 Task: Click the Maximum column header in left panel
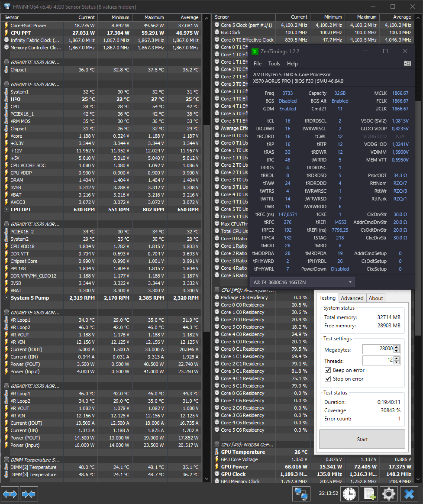tap(149, 17)
